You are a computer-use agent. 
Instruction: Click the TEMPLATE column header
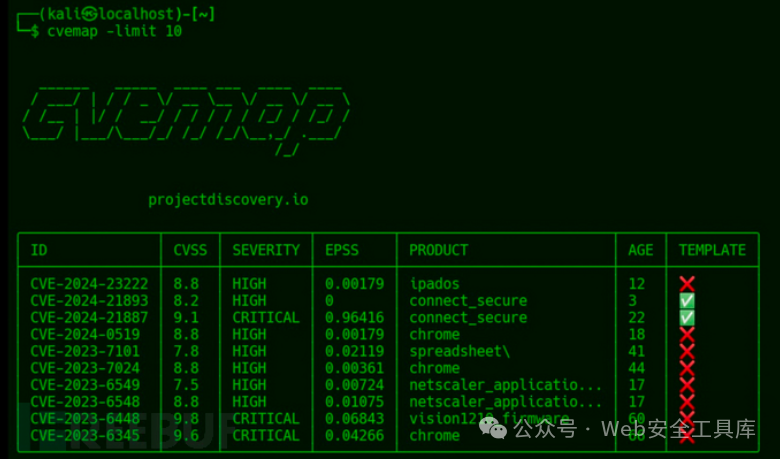click(712, 250)
